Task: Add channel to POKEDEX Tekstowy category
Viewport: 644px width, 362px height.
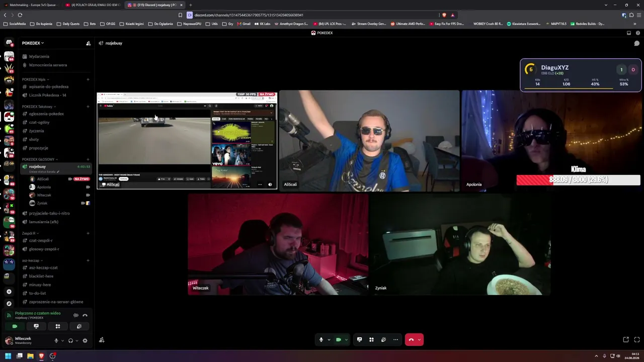Action: 88,107
